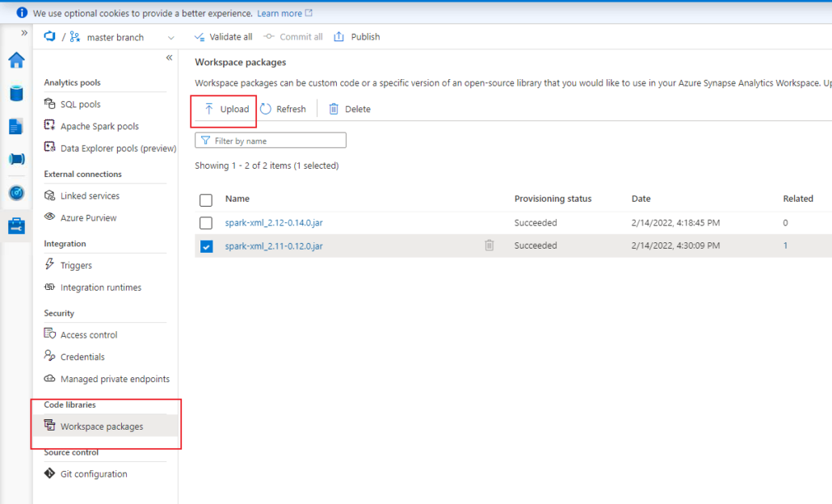832x504 pixels.
Task: Open spark-xml_2.11-0.12.0.jar link
Action: (274, 246)
